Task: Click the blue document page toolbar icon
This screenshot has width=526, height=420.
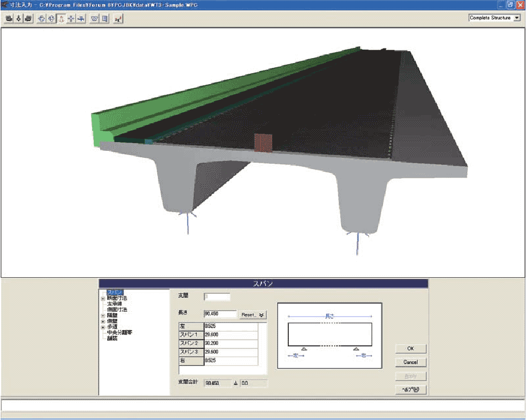Action: pyautogui.click(x=105, y=19)
